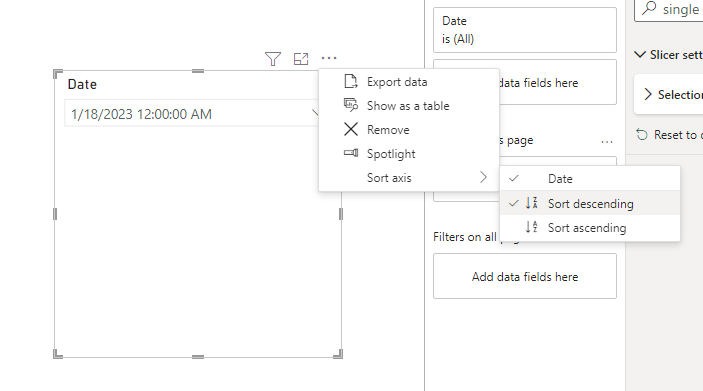The height and width of the screenshot is (391, 703).
Task: Click the Date slicer header title
Action: [82, 84]
